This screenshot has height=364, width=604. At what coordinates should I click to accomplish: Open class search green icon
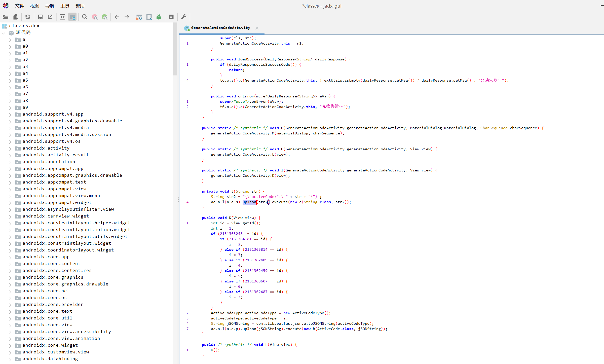[105, 17]
